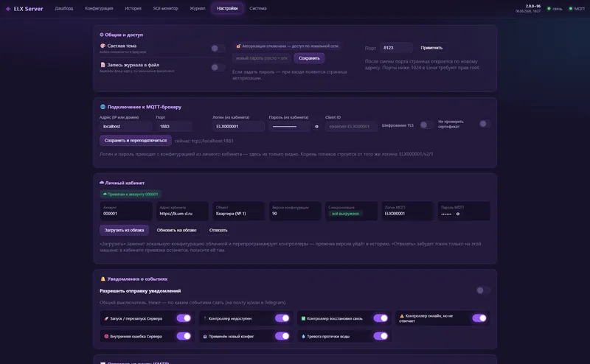The width and height of the screenshot is (590, 364).
Task: Toggle Не проверять сертификат switch
Action: coord(485,124)
